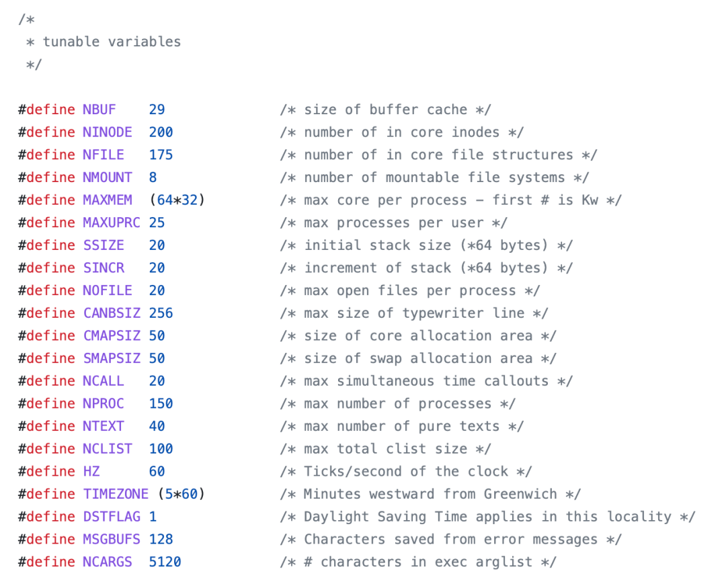Image resolution: width=726 pixels, height=588 pixels.
Task: Click the "initial stack size" comment
Action: coord(426,245)
